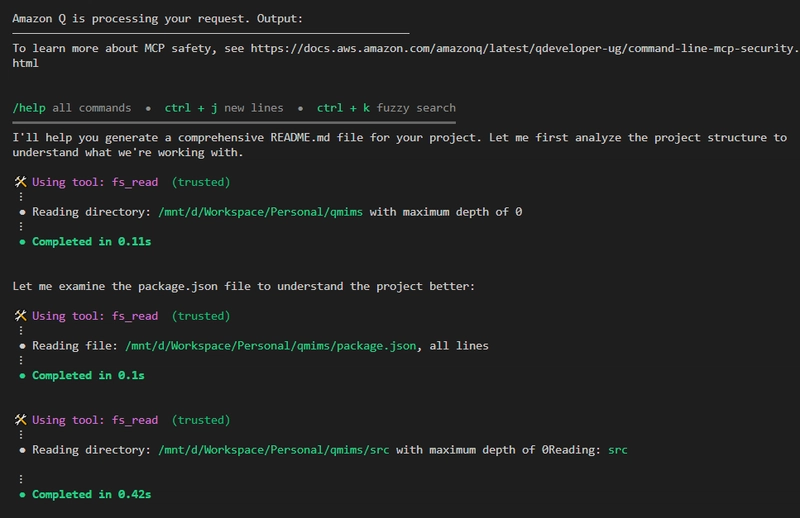Image resolution: width=800 pixels, height=518 pixels.
Task: Click the package.json file path
Action: pyautogui.click(x=270, y=346)
